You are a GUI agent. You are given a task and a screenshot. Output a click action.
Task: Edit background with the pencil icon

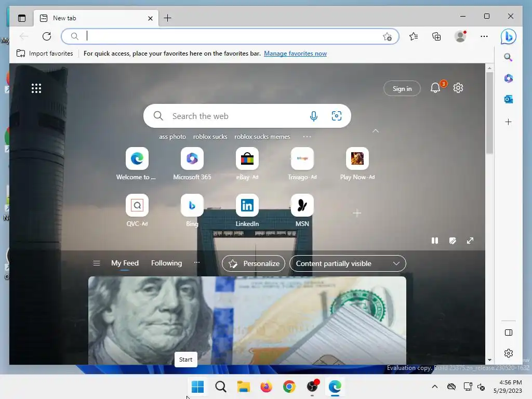pyautogui.click(x=453, y=241)
